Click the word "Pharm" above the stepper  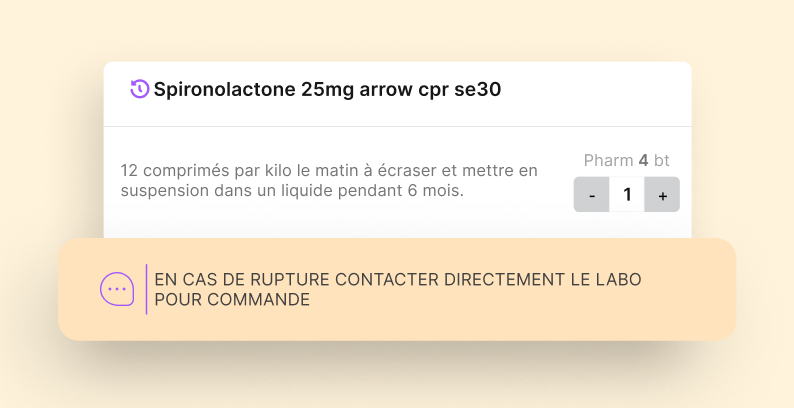tap(608, 160)
